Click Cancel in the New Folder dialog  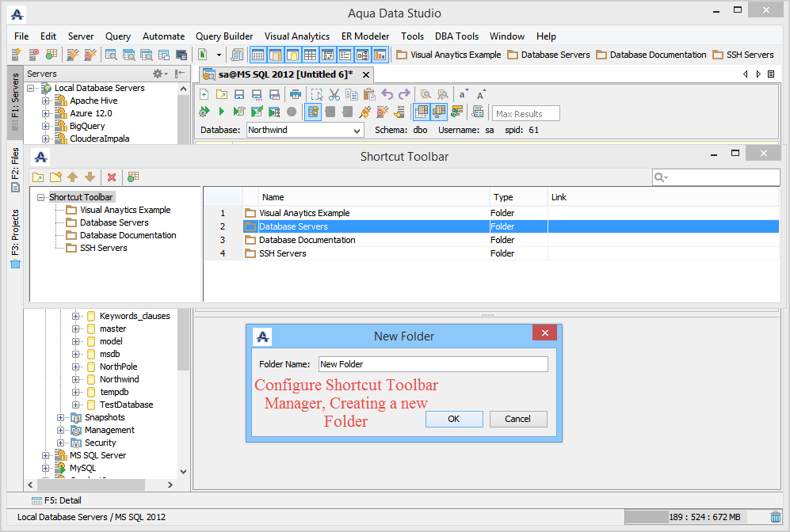pyautogui.click(x=518, y=419)
